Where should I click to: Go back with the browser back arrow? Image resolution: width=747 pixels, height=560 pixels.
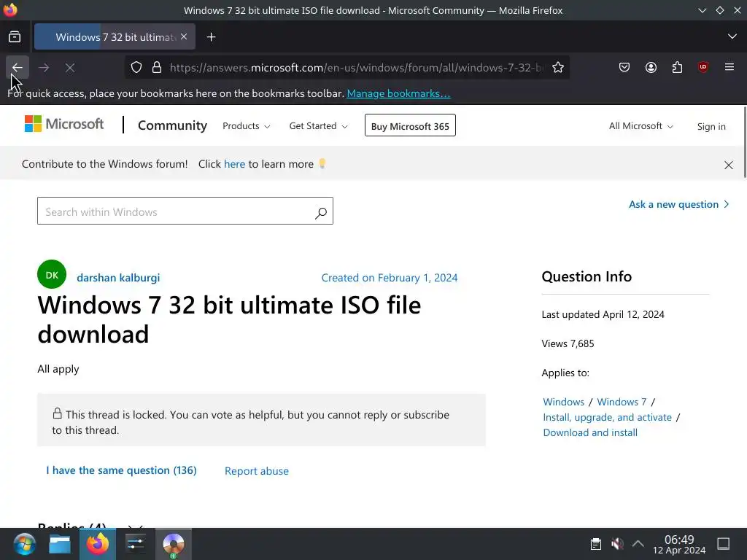[x=18, y=68]
